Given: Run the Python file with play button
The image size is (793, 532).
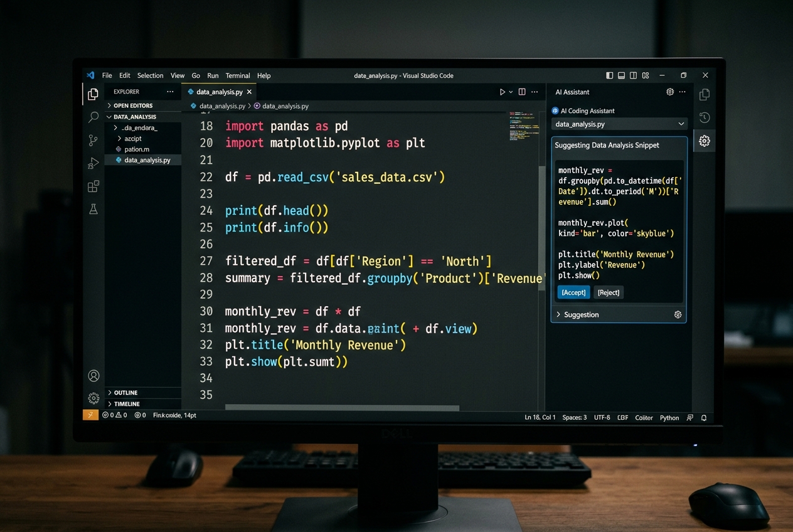Looking at the screenshot, I should [503, 92].
